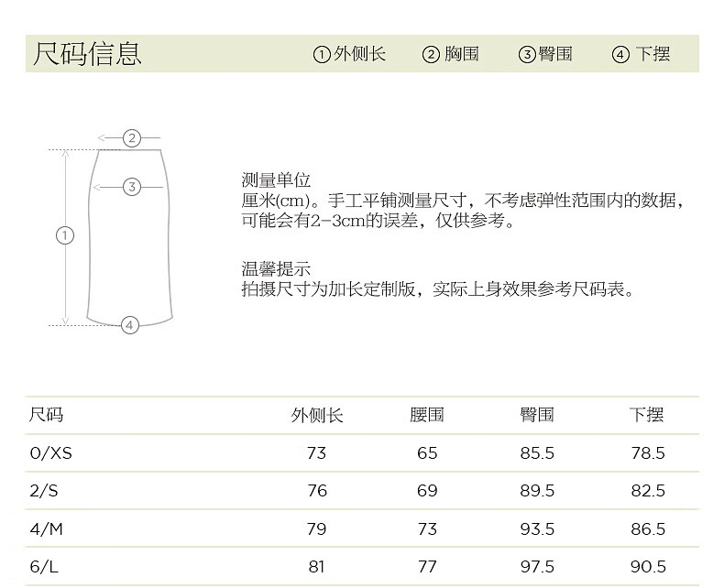This screenshot has width=724, height=588.
Task: Click the 外侧长 column header in table
Action: [x=317, y=415]
